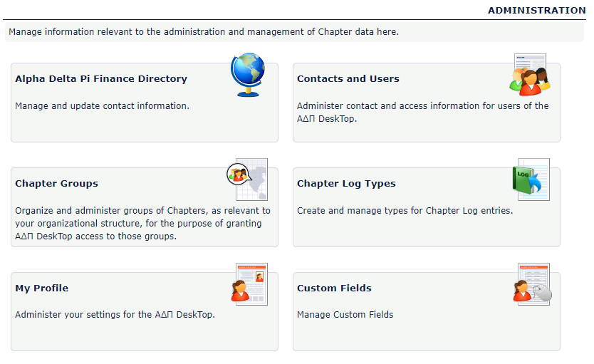Click 'Create and manage types for Chapter Log entries.'
594x364 pixels.
click(405, 211)
